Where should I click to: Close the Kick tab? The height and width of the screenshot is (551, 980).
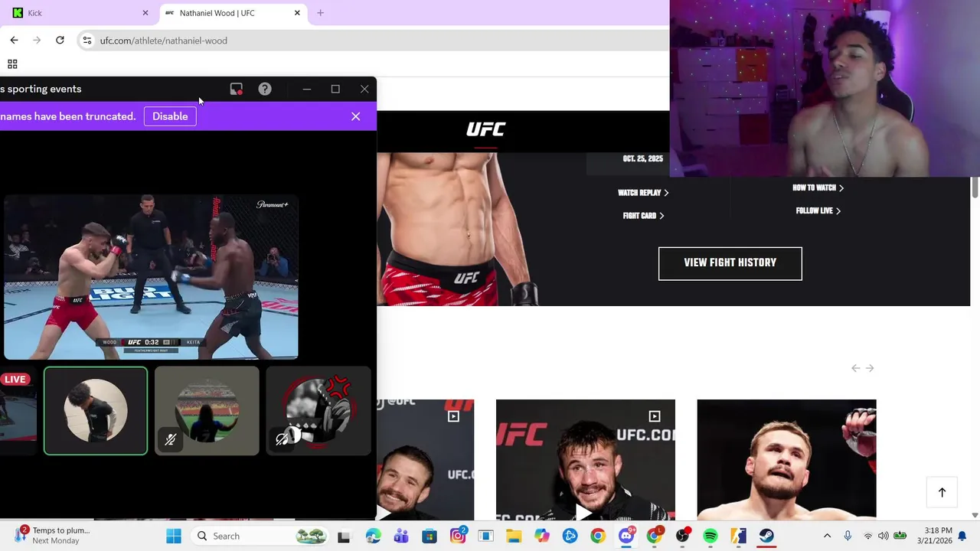145,13
